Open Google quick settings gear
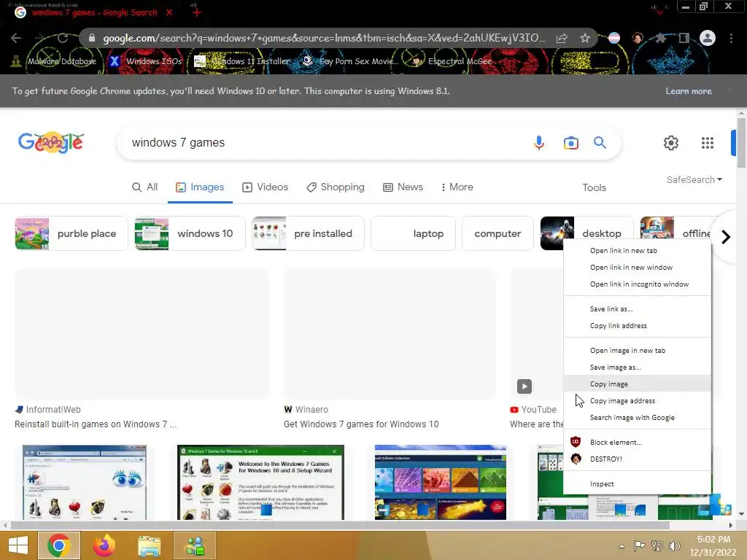Screen dimensions: 747x560 (x=671, y=143)
